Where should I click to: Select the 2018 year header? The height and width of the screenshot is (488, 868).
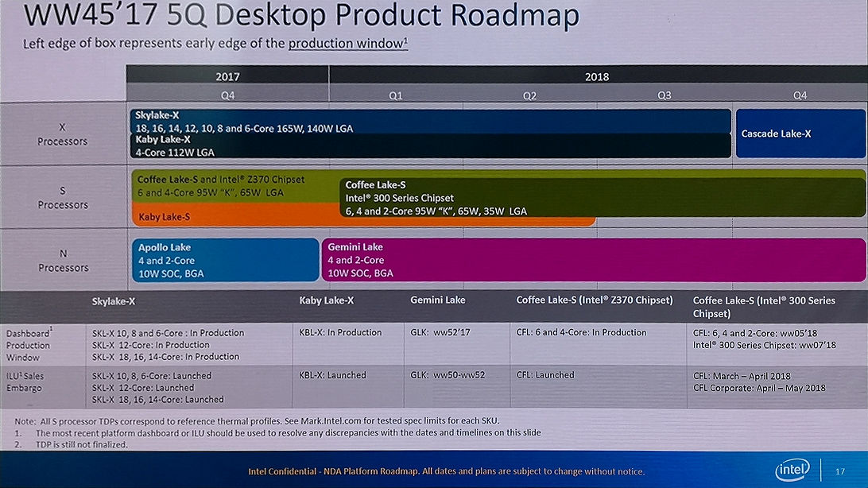coord(598,76)
